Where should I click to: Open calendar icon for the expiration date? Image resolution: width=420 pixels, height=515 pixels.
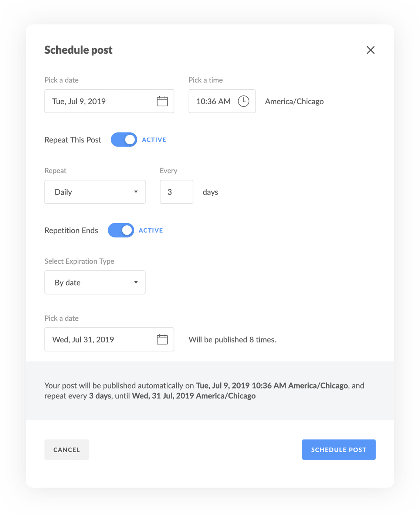(162, 340)
